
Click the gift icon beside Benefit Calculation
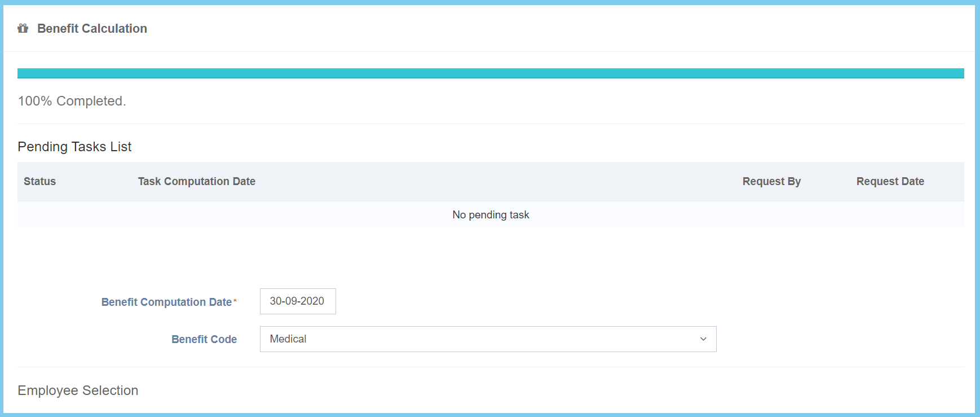click(23, 28)
